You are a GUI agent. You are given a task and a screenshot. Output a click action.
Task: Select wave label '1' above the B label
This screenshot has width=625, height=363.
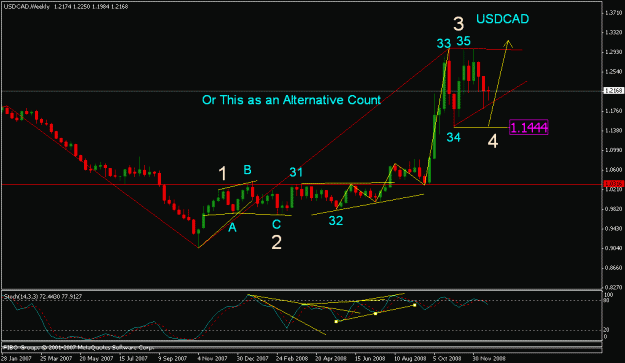[x=222, y=174]
